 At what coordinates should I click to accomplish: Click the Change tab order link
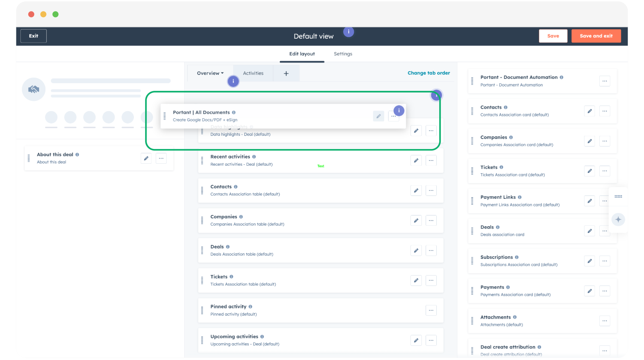pos(428,73)
